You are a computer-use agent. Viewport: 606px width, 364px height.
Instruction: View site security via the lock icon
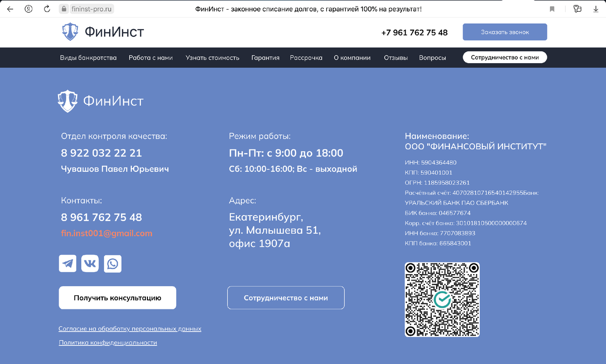pos(64,9)
